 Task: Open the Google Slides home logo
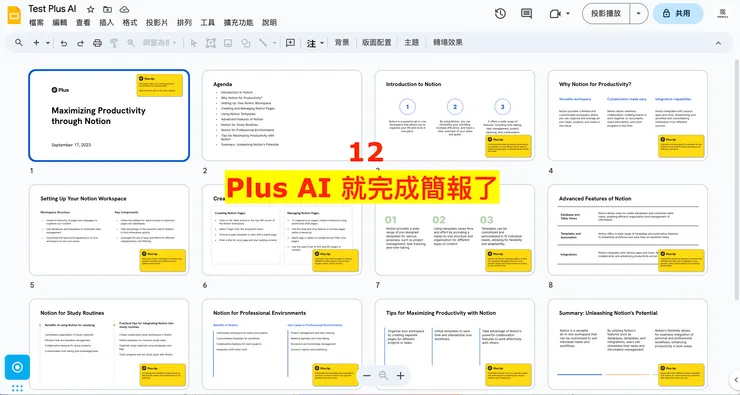pos(14,15)
